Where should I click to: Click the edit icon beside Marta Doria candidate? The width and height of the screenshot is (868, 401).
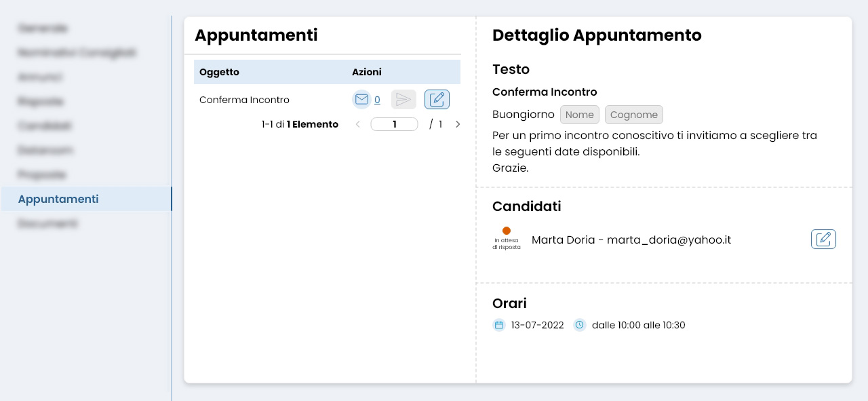[x=823, y=239]
